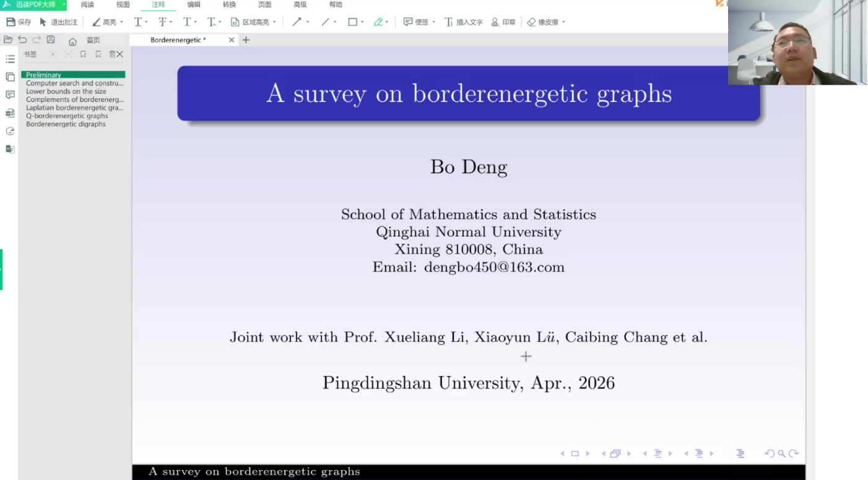This screenshot has height=480, width=868.
Task: Close the 书签 bookmarks panel
Action: pyautogui.click(x=120, y=54)
